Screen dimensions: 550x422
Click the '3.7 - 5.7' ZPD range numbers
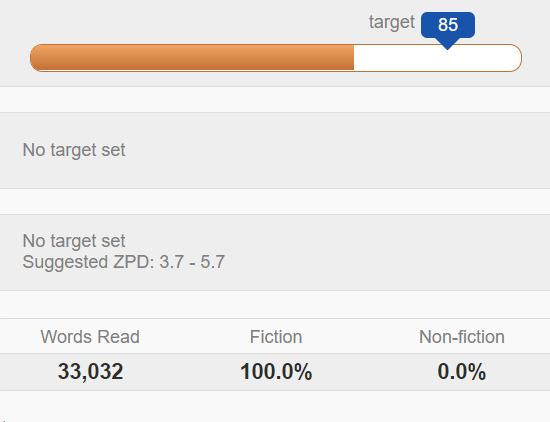tap(192, 262)
